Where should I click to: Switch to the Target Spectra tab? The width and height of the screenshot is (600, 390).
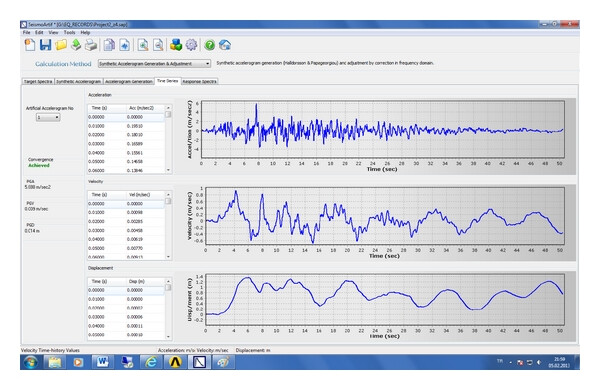38,82
